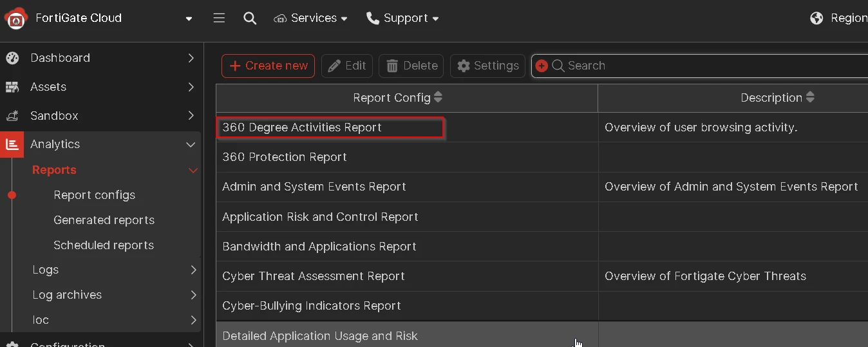Open Scheduled reports page
The width and height of the screenshot is (868, 347).
[x=104, y=245]
